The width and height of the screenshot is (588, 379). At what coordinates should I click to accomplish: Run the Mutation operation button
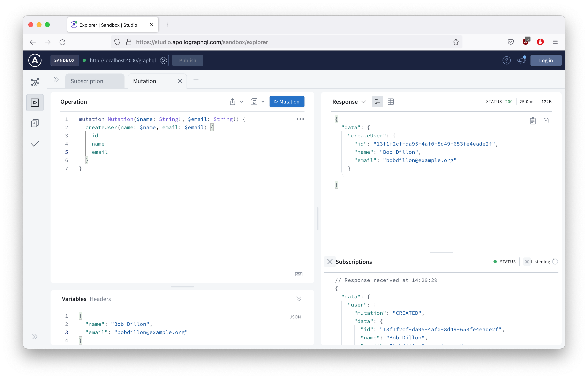pos(287,102)
